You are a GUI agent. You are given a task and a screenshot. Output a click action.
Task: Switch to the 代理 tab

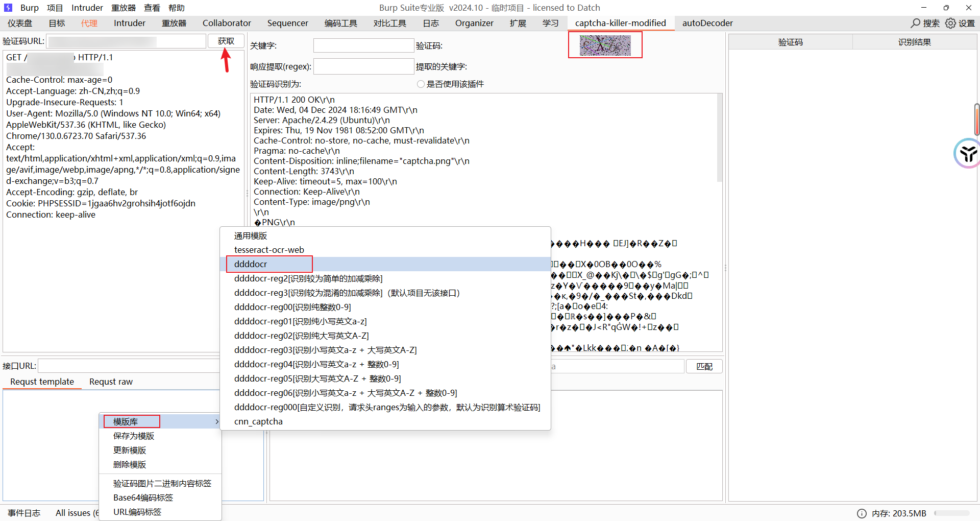(89, 23)
